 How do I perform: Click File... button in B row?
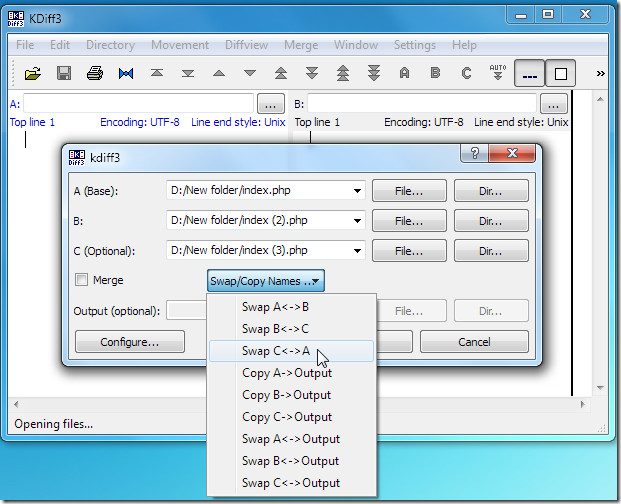coord(409,221)
